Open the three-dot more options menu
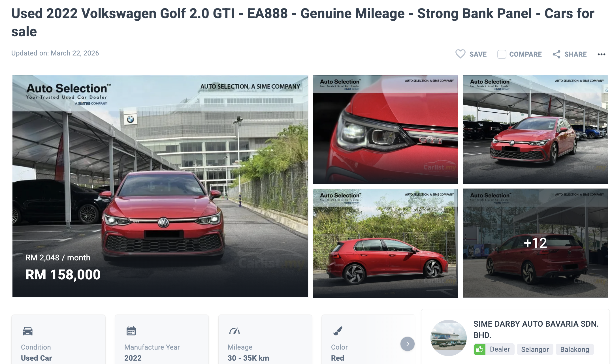The width and height of the screenshot is (614, 364). pos(601,54)
